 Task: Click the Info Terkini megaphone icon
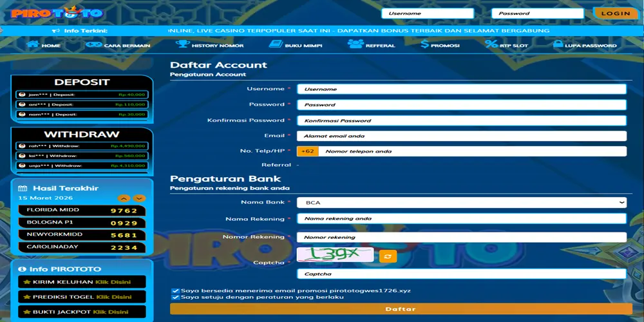click(x=56, y=31)
